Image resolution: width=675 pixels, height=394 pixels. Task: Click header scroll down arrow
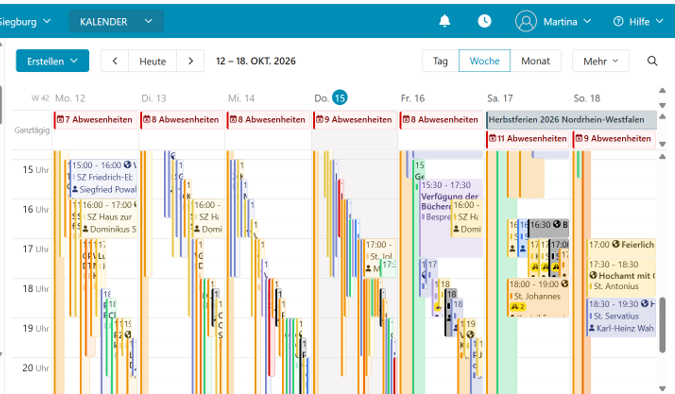(x=663, y=105)
